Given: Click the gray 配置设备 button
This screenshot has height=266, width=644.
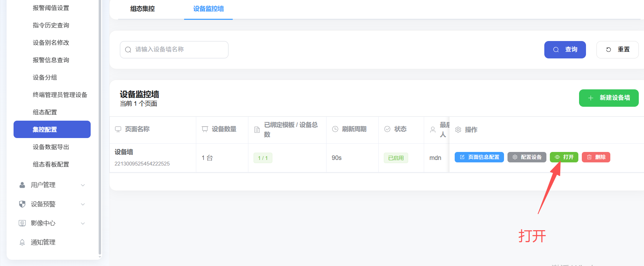Looking at the screenshot, I should click(x=527, y=157).
